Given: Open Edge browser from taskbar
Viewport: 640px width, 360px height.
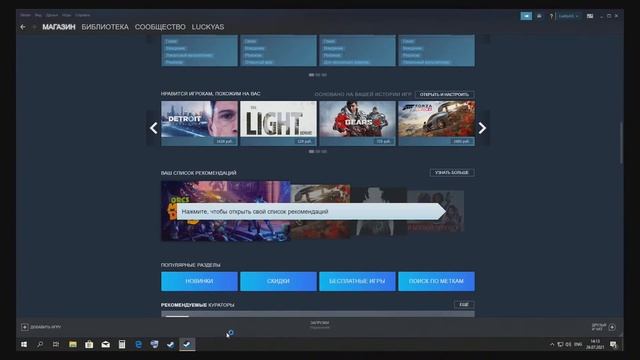Looking at the screenshot, I should (x=138, y=344).
